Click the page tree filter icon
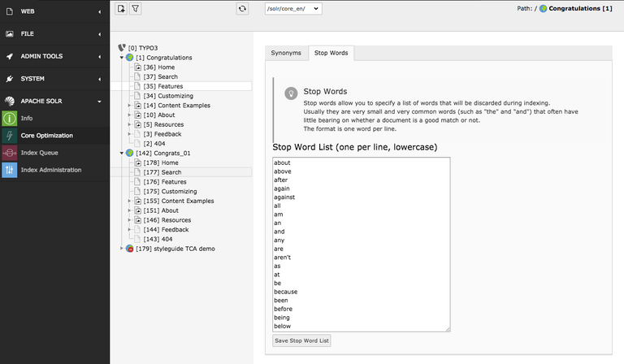624x364 pixels. (x=136, y=9)
